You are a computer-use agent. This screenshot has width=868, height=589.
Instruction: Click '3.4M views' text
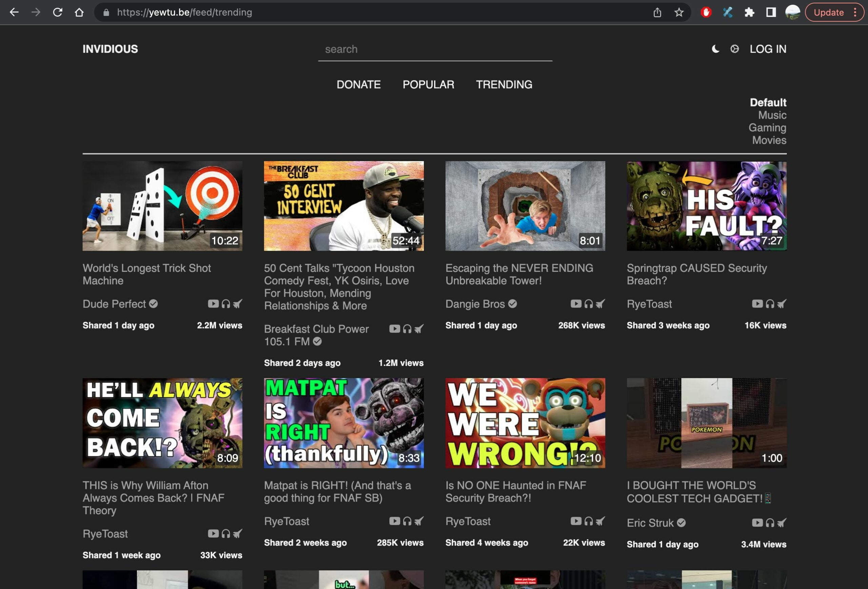[764, 544]
